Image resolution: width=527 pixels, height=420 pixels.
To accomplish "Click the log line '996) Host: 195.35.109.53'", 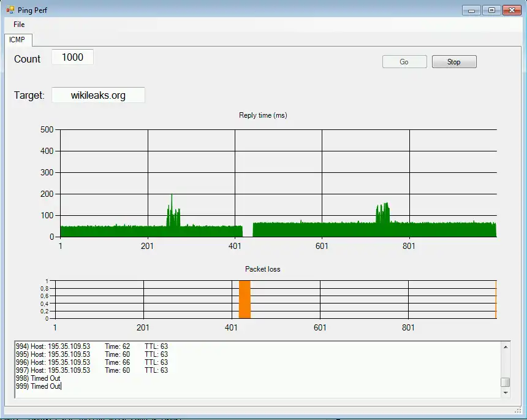I will click(53, 362).
